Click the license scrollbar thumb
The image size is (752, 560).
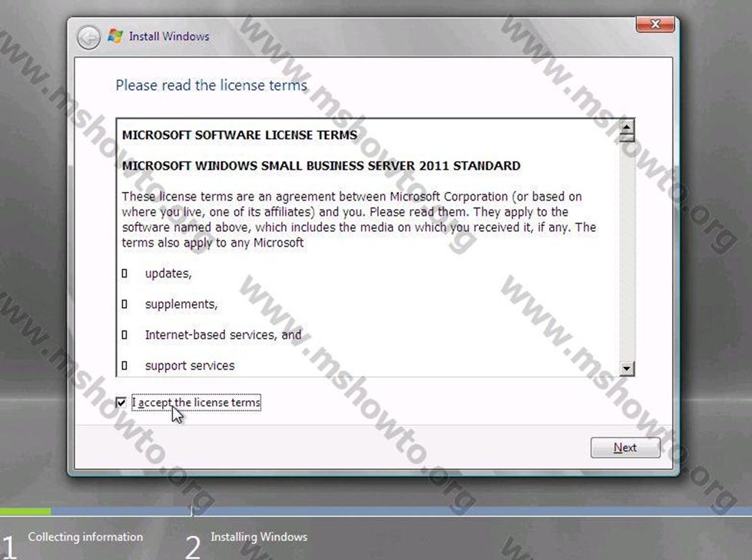point(626,138)
